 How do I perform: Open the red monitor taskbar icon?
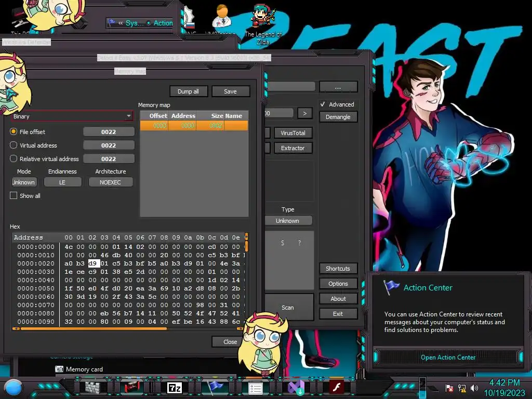pyautogui.click(x=132, y=387)
